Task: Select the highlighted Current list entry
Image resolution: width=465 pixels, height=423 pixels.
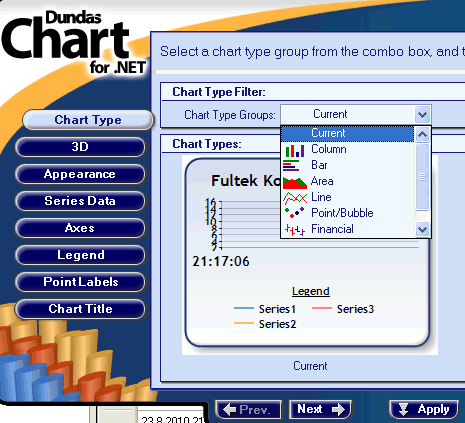Action: coord(348,133)
